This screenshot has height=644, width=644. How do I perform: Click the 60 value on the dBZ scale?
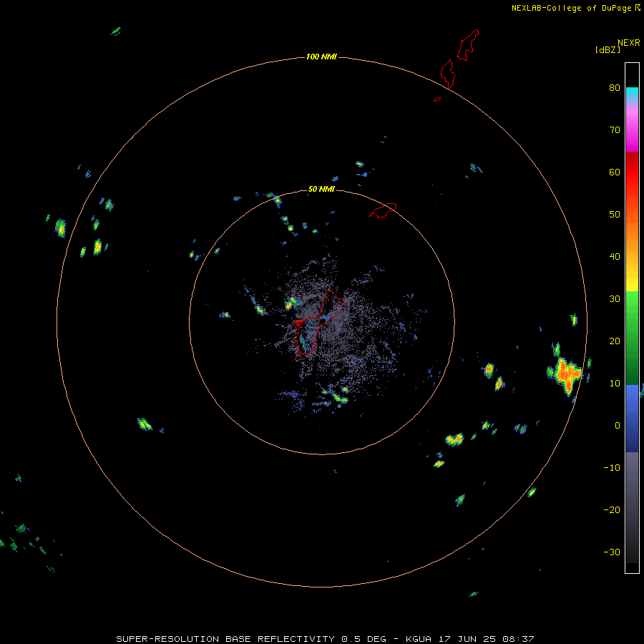(615, 172)
